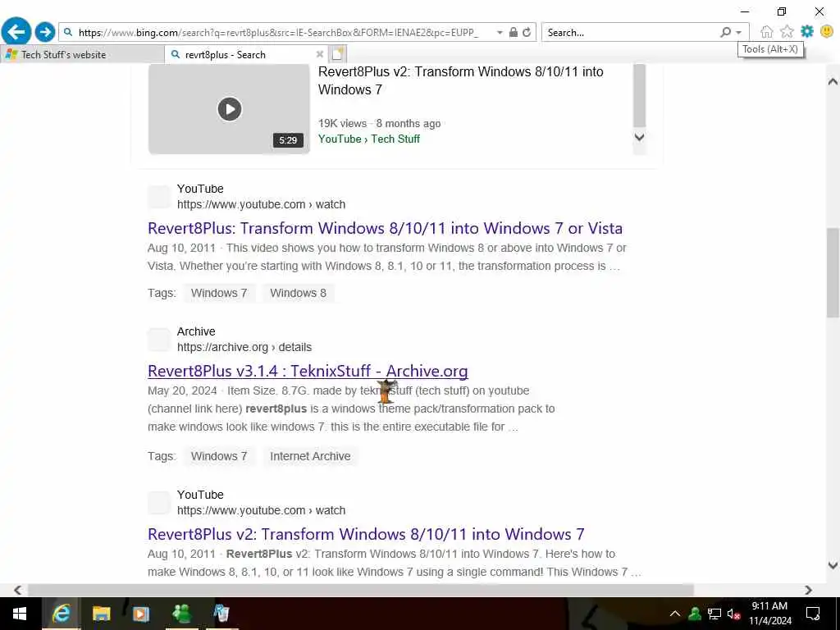Click the page vertical scrollbar thumb
The height and width of the screenshot is (630, 840).
pos(833,272)
